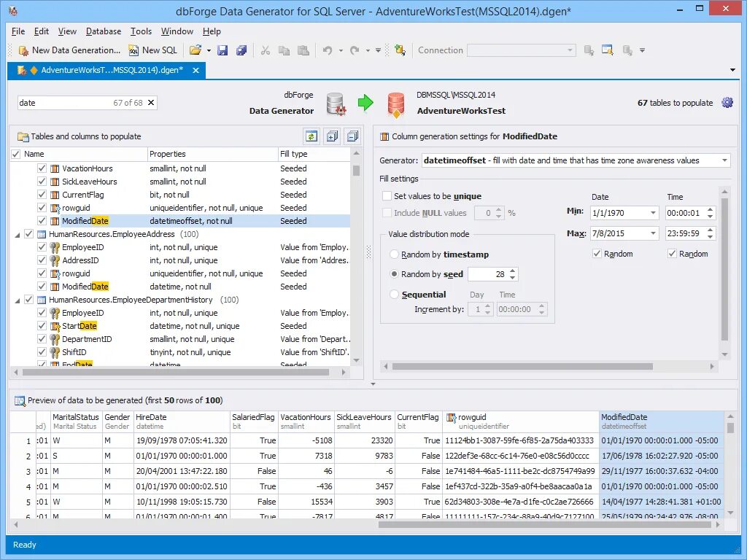The image size is (747, 560).
Task: Click the preview data panel icon
Action: [20, 400]
